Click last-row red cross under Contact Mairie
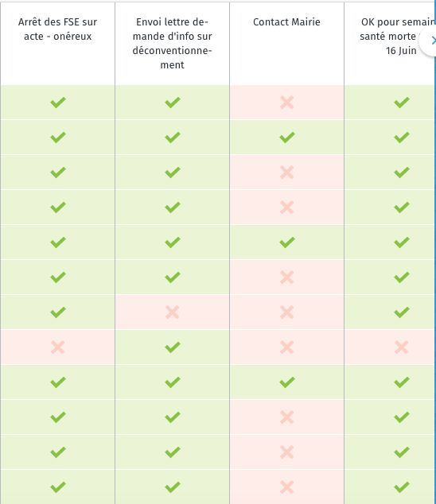This screenshot has height=504, width=436. click(x=287, y=487)
